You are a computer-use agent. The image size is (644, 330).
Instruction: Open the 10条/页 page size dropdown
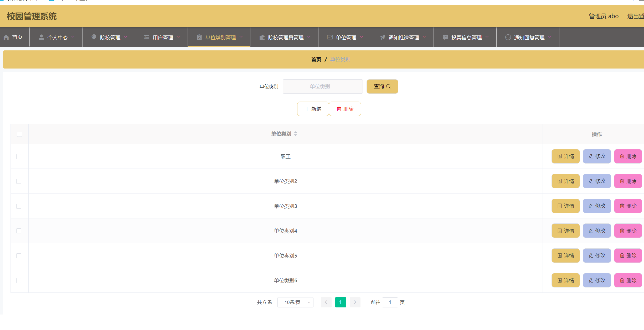click(x=295, y=302)
